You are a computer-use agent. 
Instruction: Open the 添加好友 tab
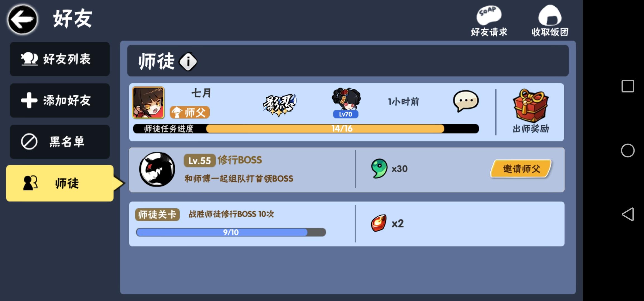pyautogui.click(x=60, y=100)
